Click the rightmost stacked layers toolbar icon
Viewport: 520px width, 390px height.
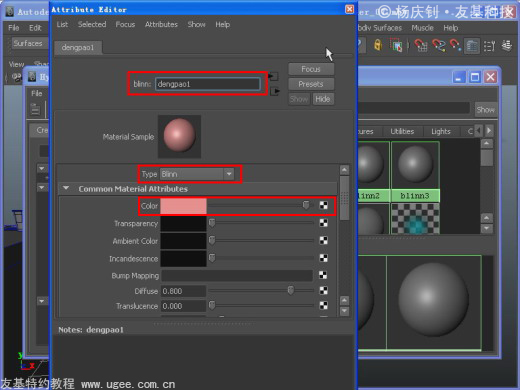[x=507, y=45]
